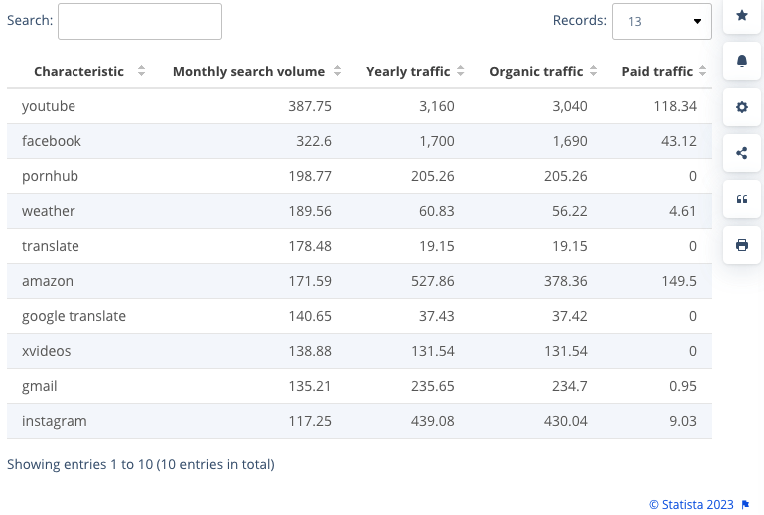Image resolution: width=764 pixels, height=515 pixels.
Task: Click into the Search input field
Action: pyautogui.click(x=140, y=21)
